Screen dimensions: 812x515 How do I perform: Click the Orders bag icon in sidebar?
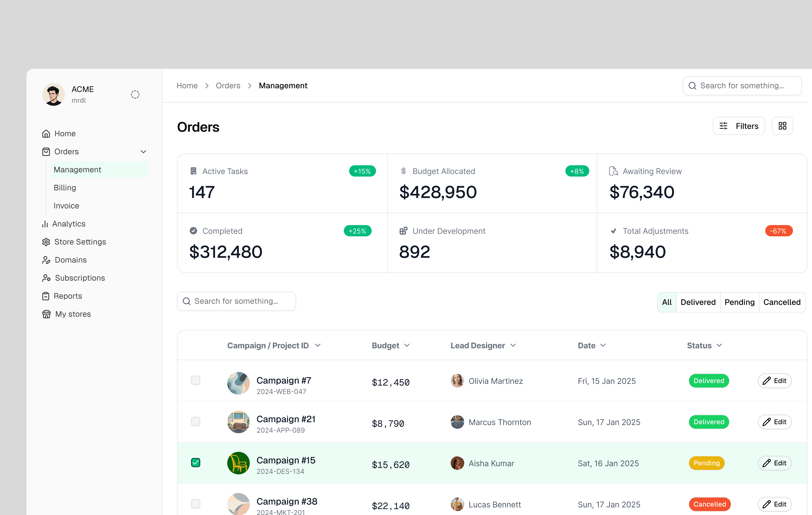[x=46, y=152]
